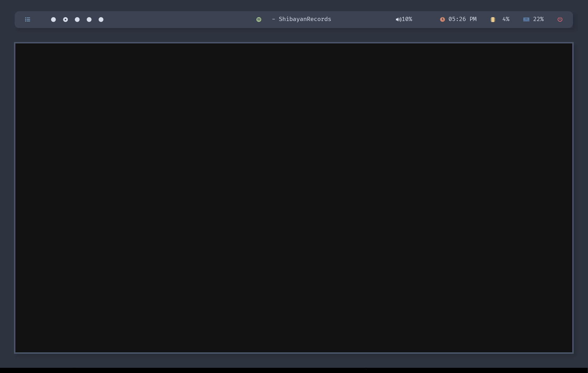Click the ShibayanRecords now-playing text
The image size is (588, 373).
tap(305, 19)
